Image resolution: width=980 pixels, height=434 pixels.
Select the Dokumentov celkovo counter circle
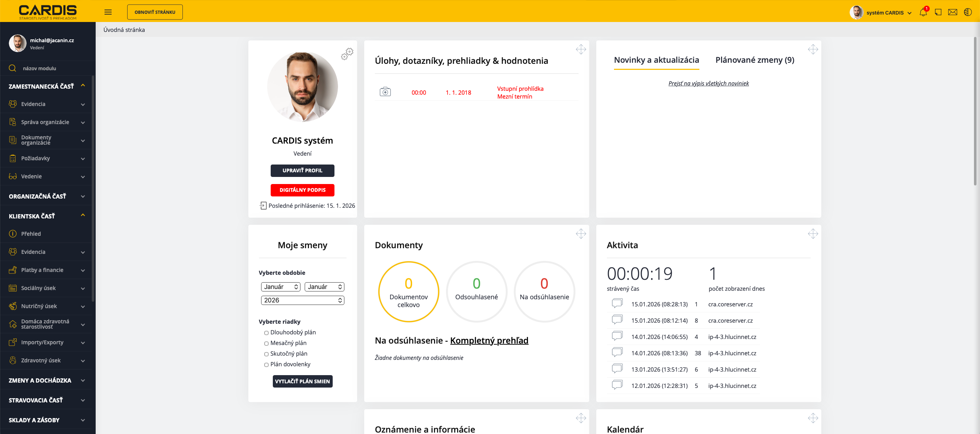409,291
